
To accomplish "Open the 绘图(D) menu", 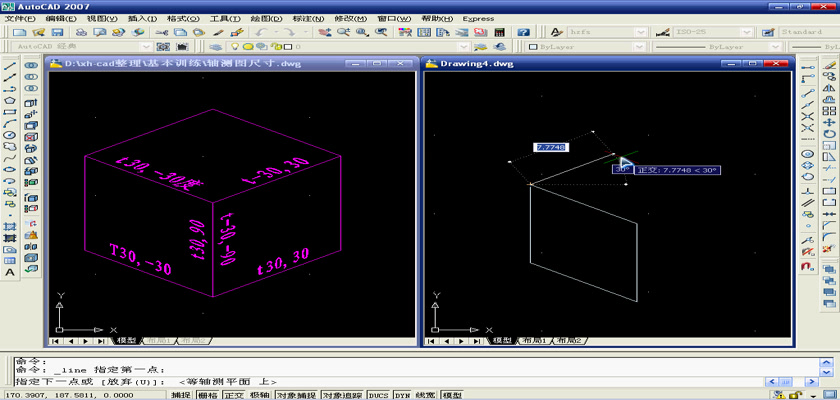I will coord(266,18).
